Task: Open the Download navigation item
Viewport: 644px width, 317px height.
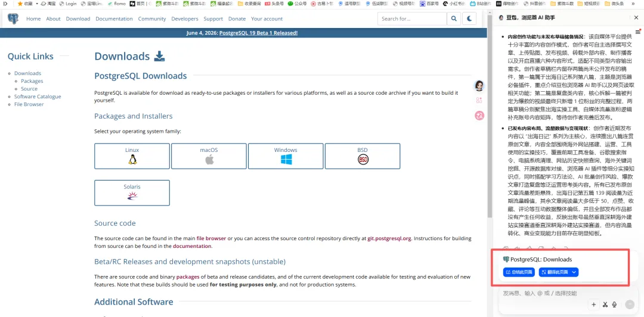Action: 78,18
